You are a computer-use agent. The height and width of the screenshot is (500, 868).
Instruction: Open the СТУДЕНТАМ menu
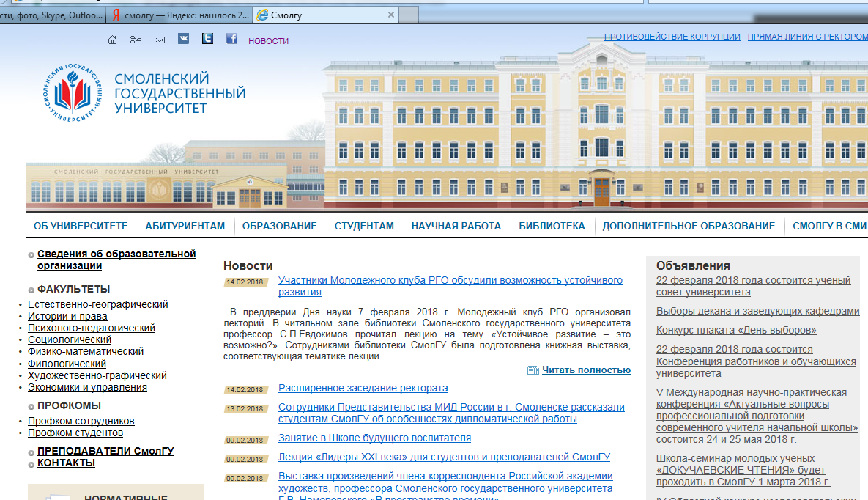[364, 226]
